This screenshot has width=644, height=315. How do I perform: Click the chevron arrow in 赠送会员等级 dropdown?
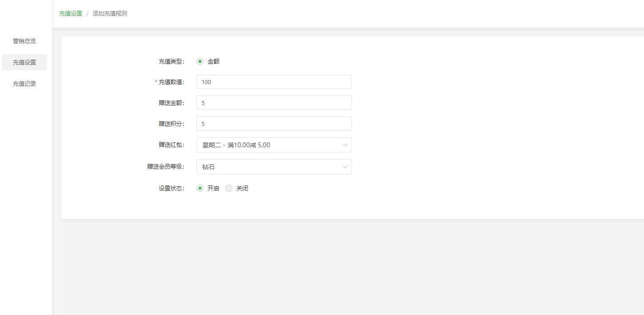[x=345, y=167]
